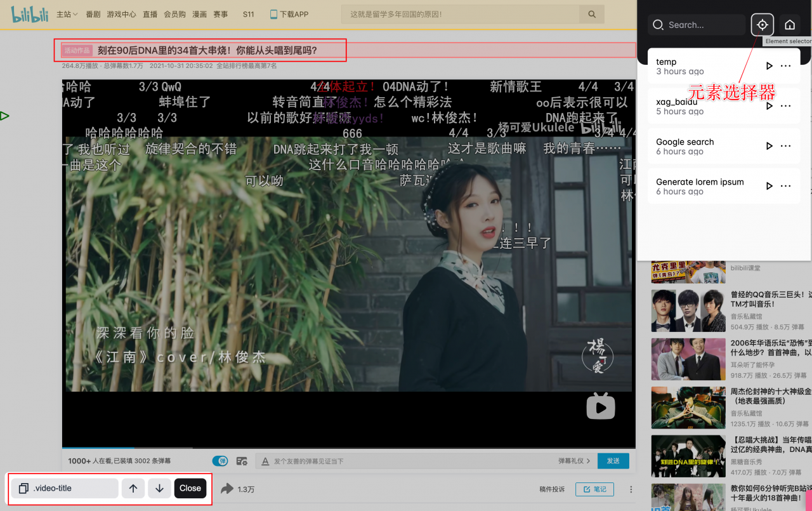Open 赛事 in the navigation
The width and height of the screenshot is (812, 511).
point(220,14)
